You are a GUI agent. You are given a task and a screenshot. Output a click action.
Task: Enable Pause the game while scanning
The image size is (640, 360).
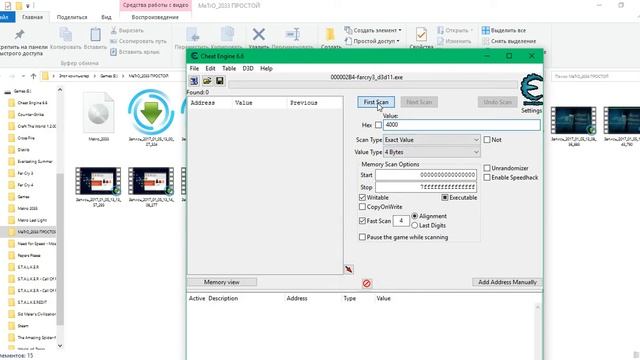point(362,237)
